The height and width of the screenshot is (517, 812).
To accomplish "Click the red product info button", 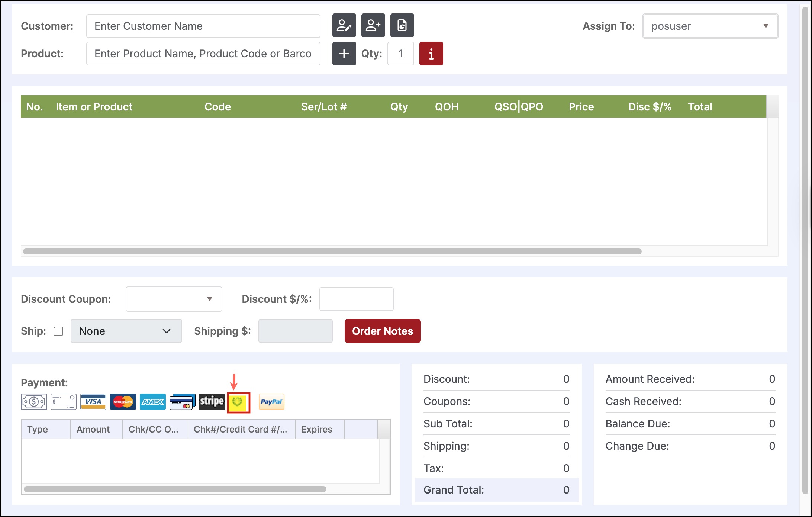I will pyautogui.click(x=431, y=54).
